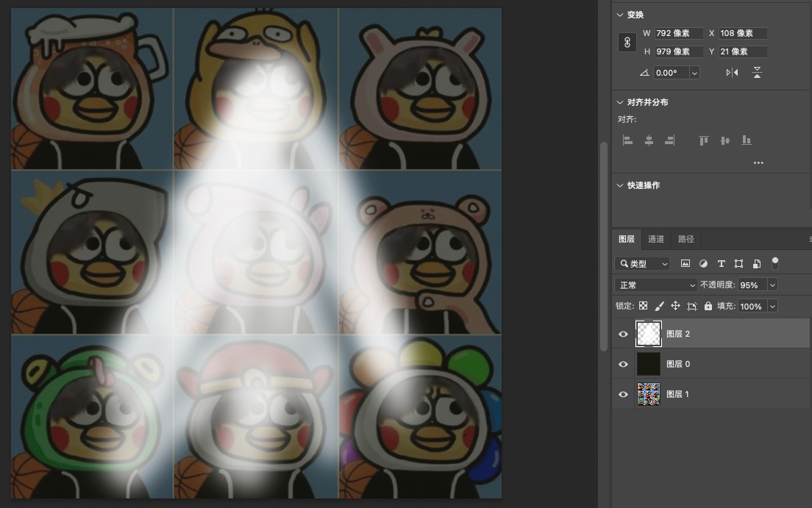The width and height of the screenshot is (812, 508).
Task: Click the rotation angle field 0.00°
Action: pos(672,73)
